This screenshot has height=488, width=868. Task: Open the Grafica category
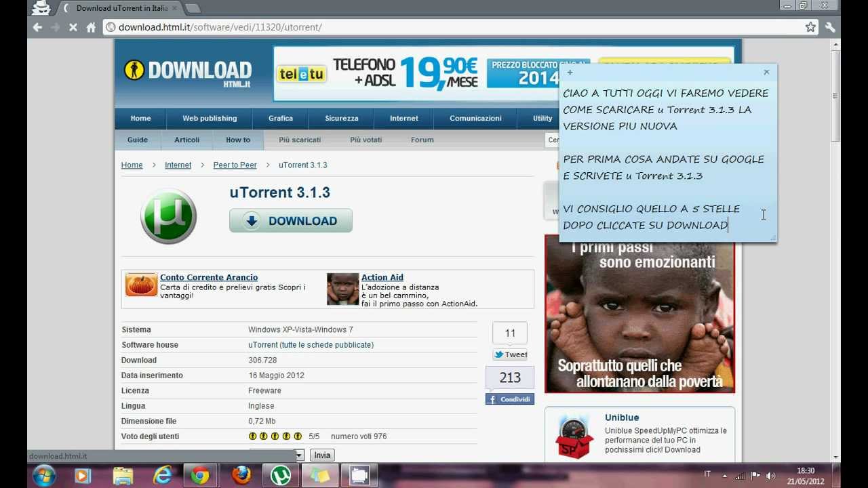(x=281, y=118)
